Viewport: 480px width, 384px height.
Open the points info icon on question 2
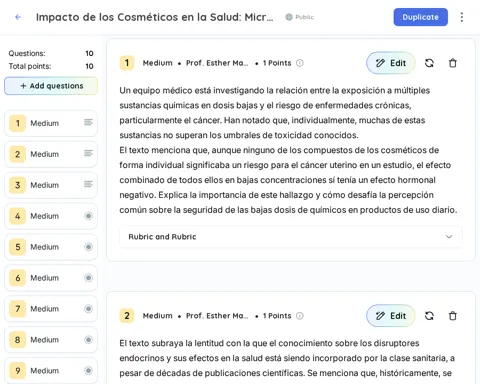[300, 316]
